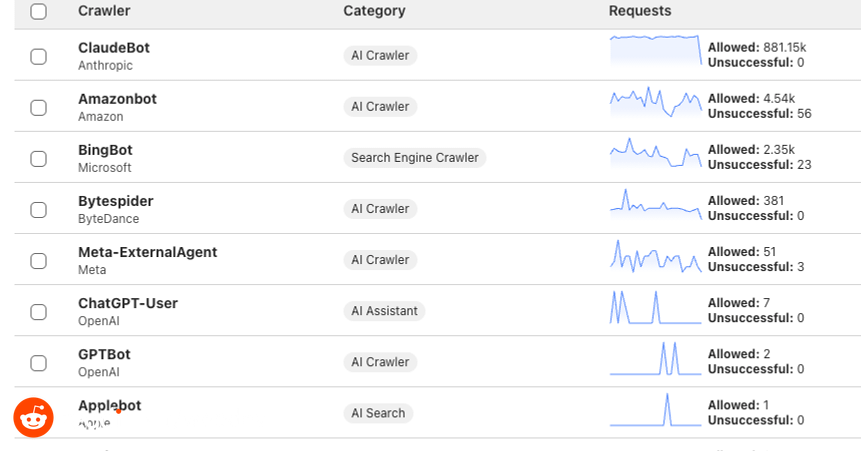Click the Search Engine Crawler tag
Viewport: 861px width, 451px height.
[415, 158]
